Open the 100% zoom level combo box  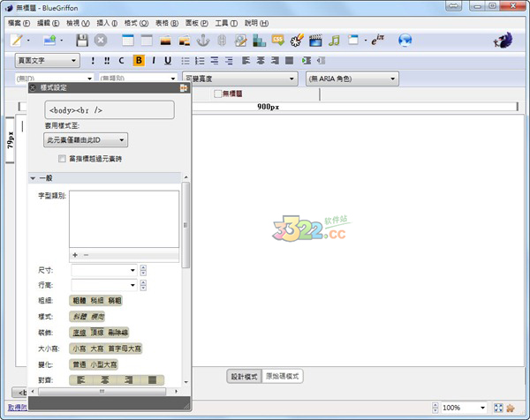(463, 408)
